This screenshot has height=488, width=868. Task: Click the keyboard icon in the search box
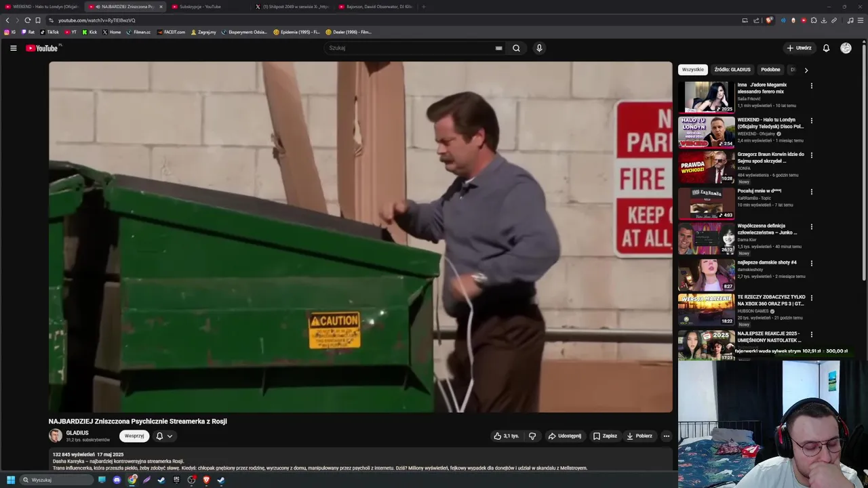[x=498, y=48]
